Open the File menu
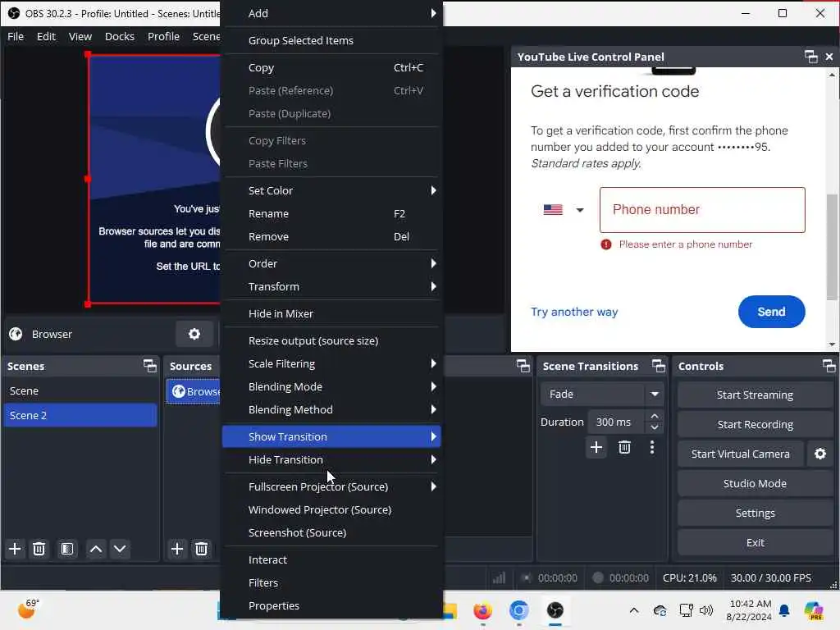 pyautogui.click(x=16, y=36)
